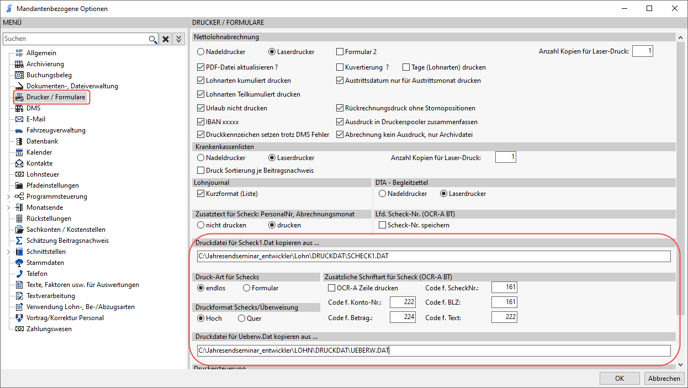
Task: Open the Zahlungswesen menu entry
Action: 49,329
